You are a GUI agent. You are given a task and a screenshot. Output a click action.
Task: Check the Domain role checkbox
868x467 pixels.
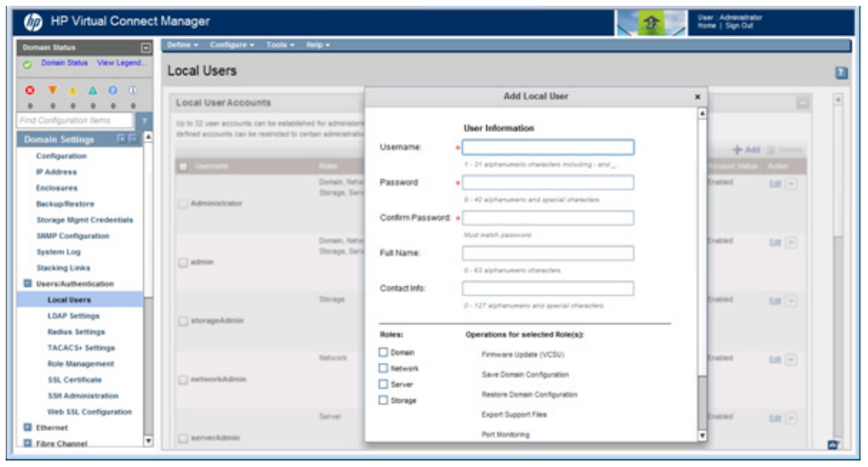383,352
